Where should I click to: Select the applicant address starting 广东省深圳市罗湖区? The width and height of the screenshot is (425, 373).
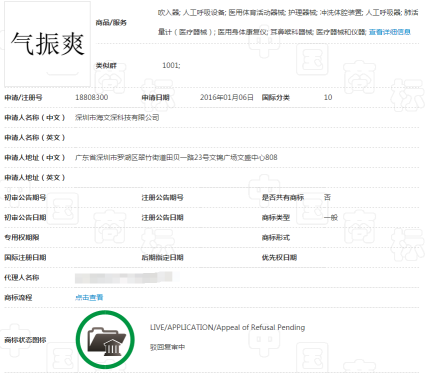point(176,157)
